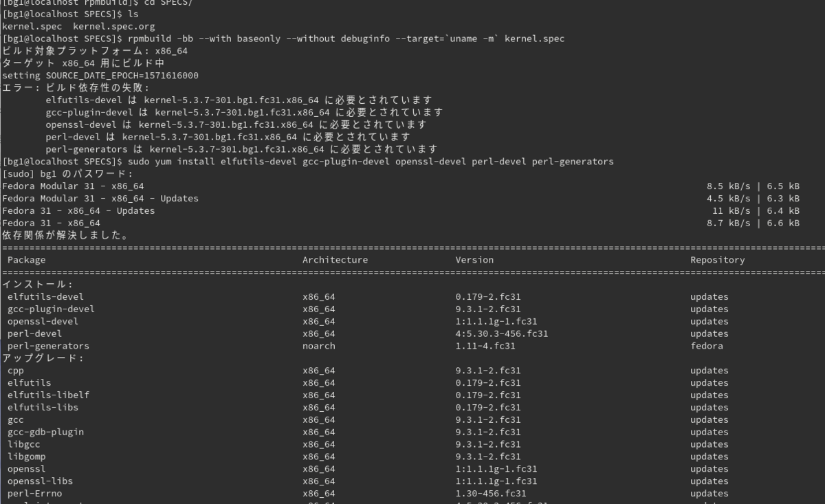This screenshot has width=825, height=504.
Task: Click the 'fedora' repository cell
Action: click(x=707, y=347)
